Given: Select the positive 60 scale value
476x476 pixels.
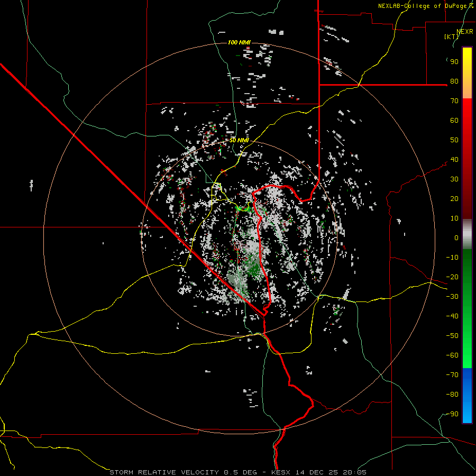Looking at the screenshot, I should (x=454, y=121).
